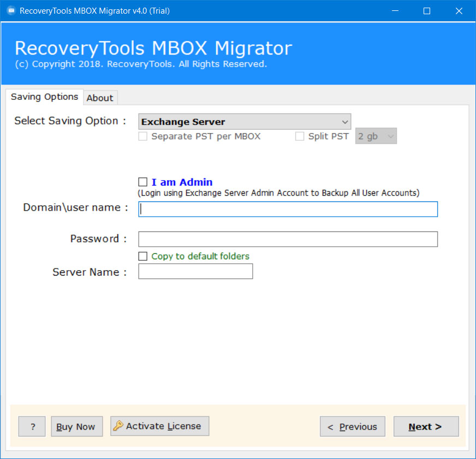This screenshot has height=459, width=476.
Task: Click the RecoveryTools MBOX Migrator heading
Action: click(153, 48)
